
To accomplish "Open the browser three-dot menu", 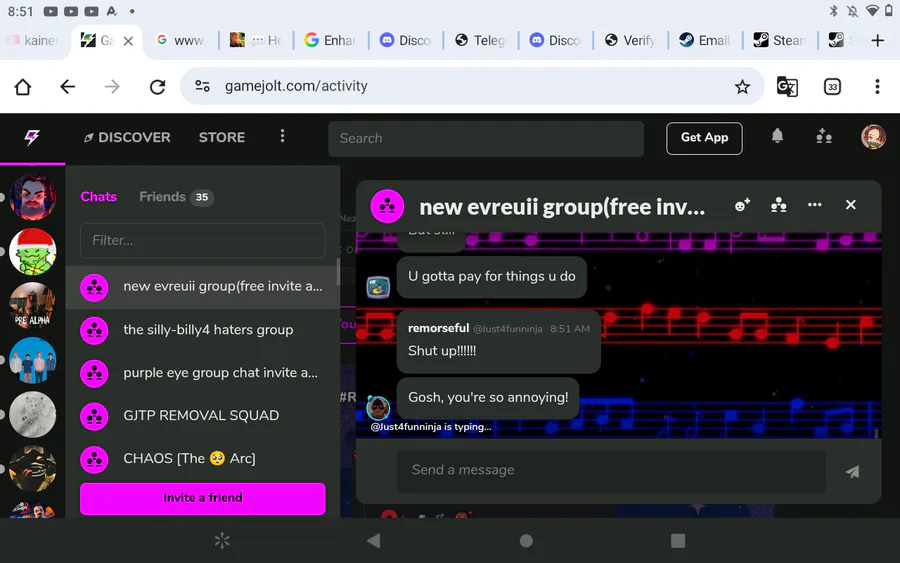I will click(x=876, y=87).
